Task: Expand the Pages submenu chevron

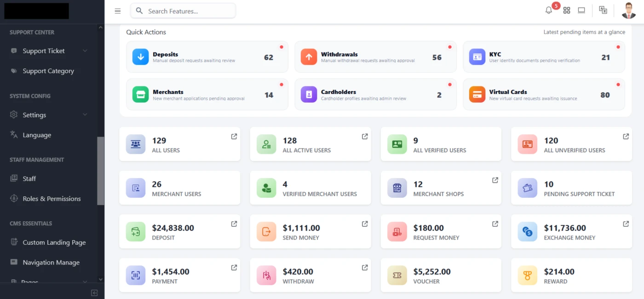Action: 85,282
